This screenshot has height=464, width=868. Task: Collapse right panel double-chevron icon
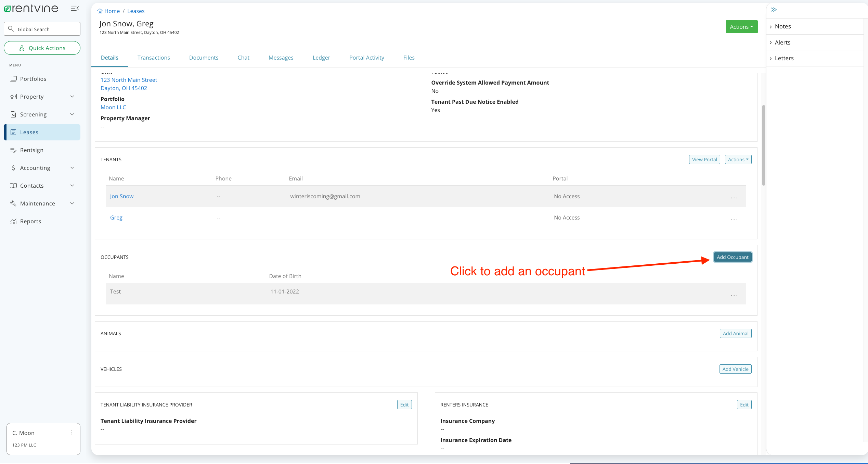[774, 10]
